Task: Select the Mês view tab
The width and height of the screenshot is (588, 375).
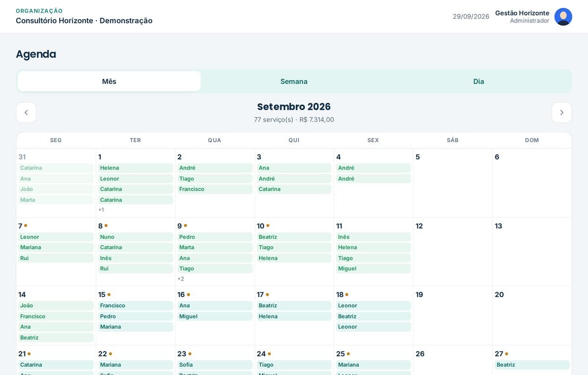Action: [x=109, y=81]
